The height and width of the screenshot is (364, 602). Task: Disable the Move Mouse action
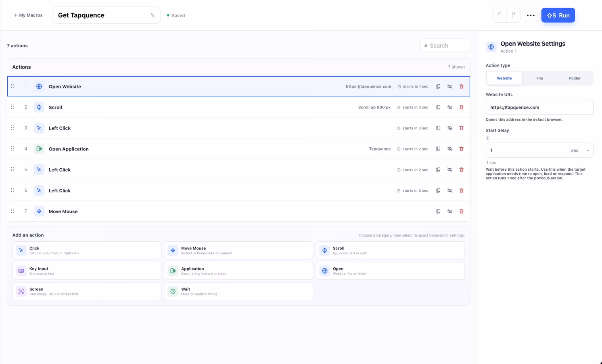click(x=449, y=211)
